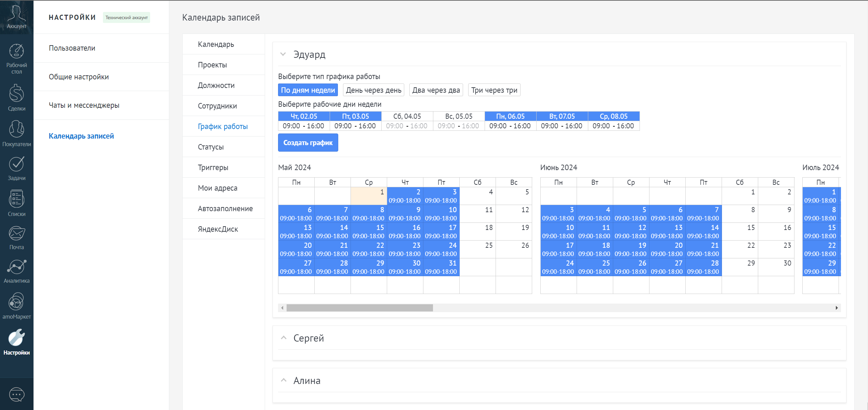The image size is (868, 410).
Task: Click the horizontal calendar scrollbar right arrow
Action: (837, 308)
